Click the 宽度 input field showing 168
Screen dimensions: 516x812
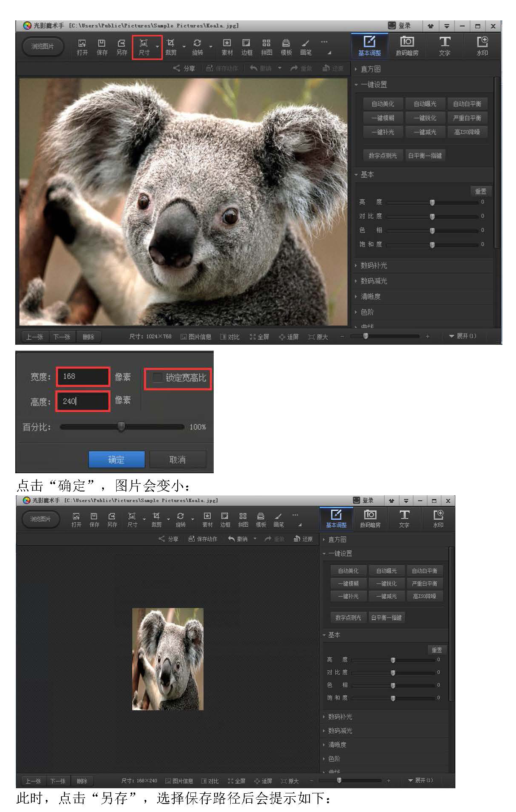pyautogui.click(x=83, y=376)
